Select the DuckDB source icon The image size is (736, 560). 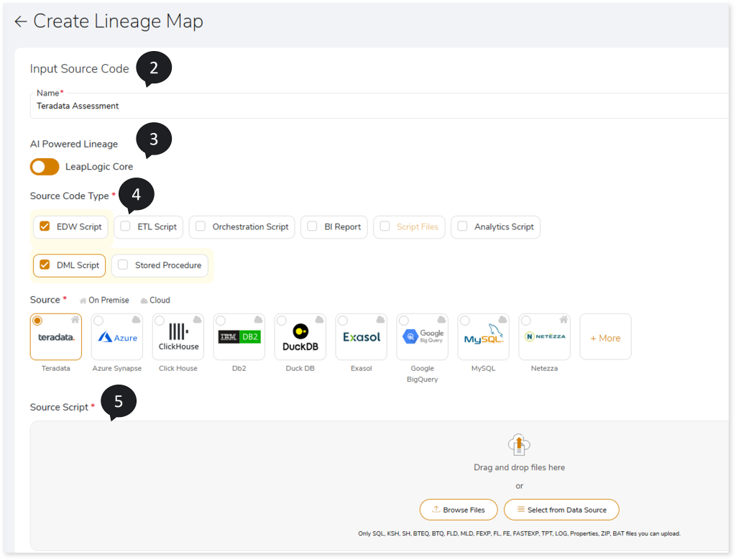point(300,337)
